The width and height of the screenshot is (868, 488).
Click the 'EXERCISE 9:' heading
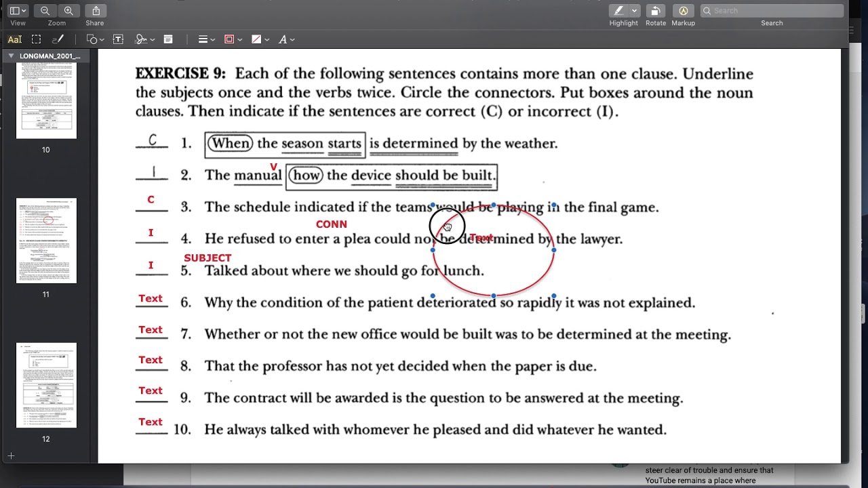coord(180,73)
